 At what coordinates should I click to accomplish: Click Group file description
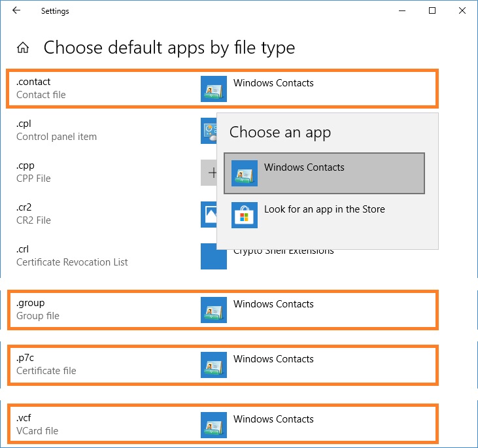coord(38,316)
